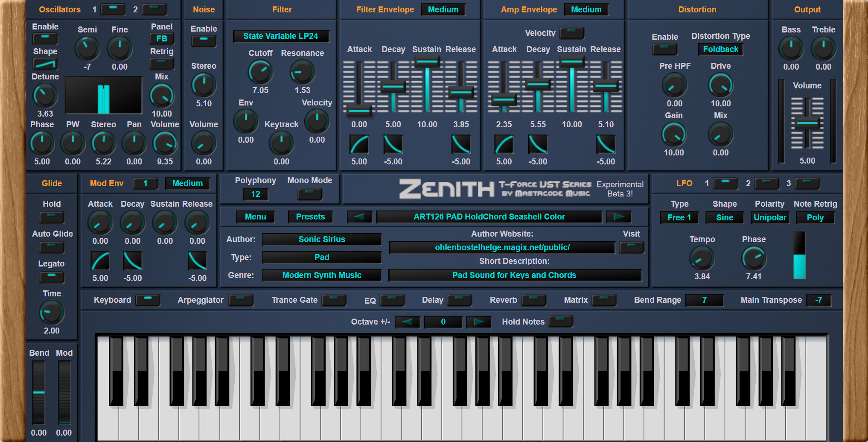Open the LFO Shape Sine dropdown
Image resolution: width=868 pixels, height=442 pixels.
coord(725,217)
